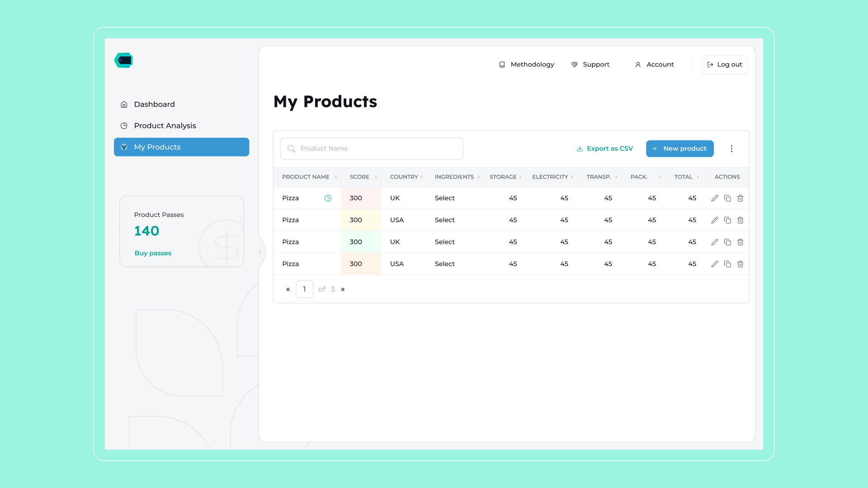This screenshot has width=868, height=488.
Task: Go to next page with » arrow
Action: [x=343, y=289]
